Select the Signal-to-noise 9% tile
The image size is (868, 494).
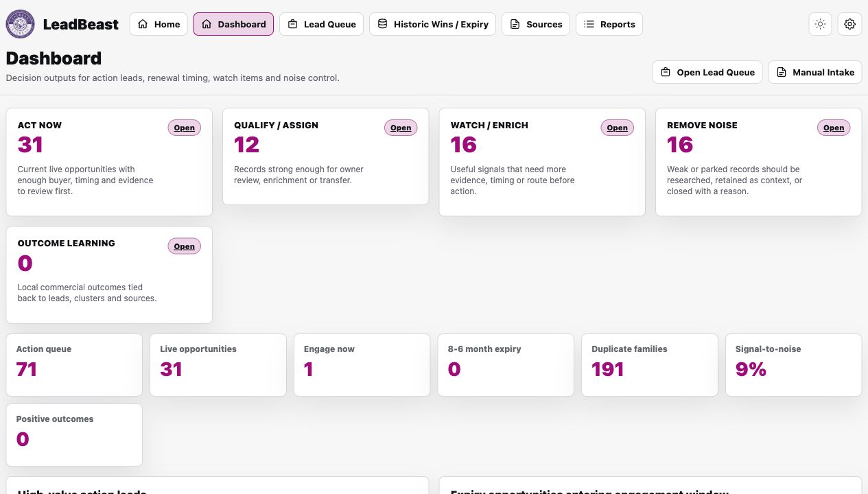(x=793, y=365)
